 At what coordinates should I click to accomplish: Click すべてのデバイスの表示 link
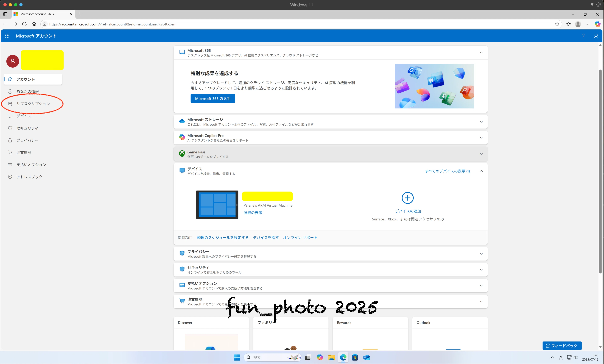[447, 171]
